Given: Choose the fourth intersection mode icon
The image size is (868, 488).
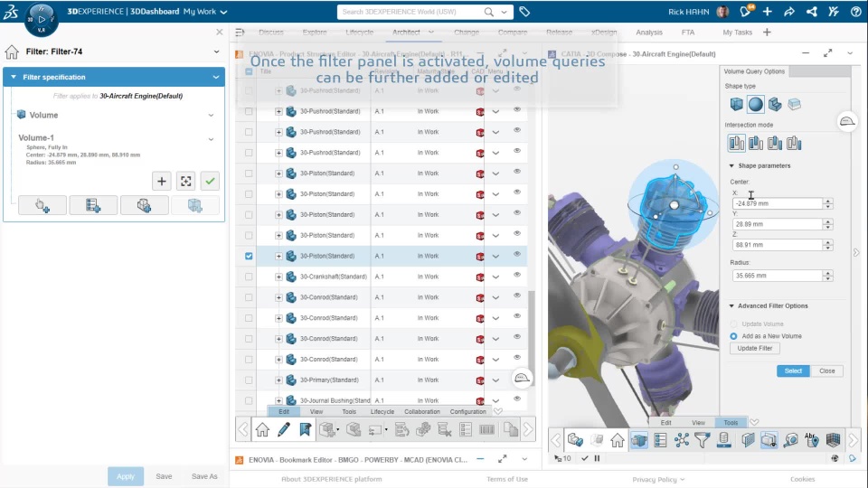Looking at the screenshot, I should coord(794,144).
